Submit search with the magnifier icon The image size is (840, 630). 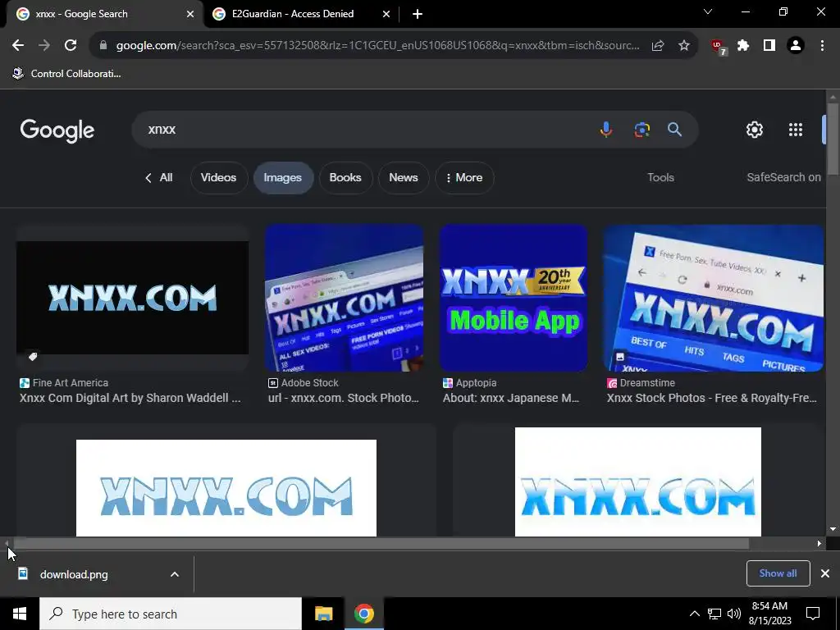(674, 129)
